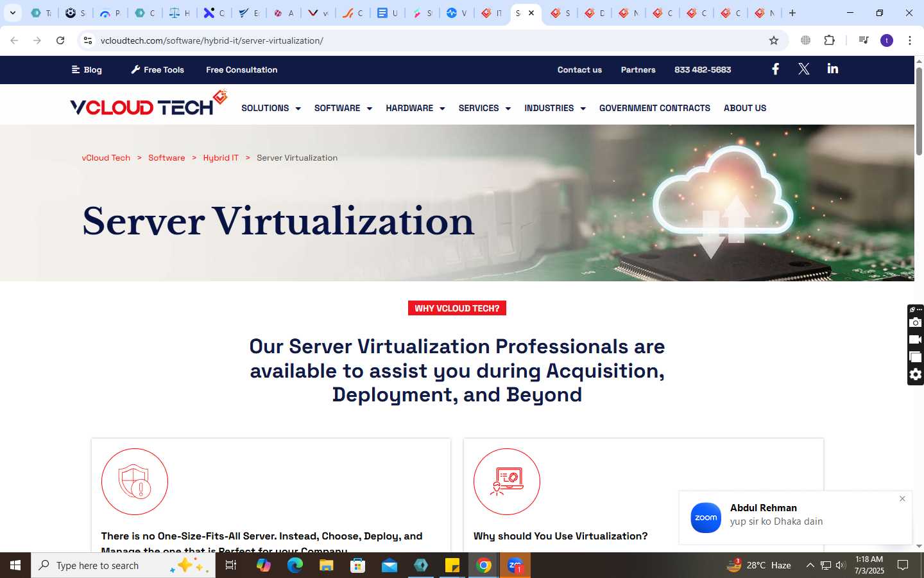The image size is (924, 578).
Task: Open the tab search dropdown arrow
Action: click(12, 13)
